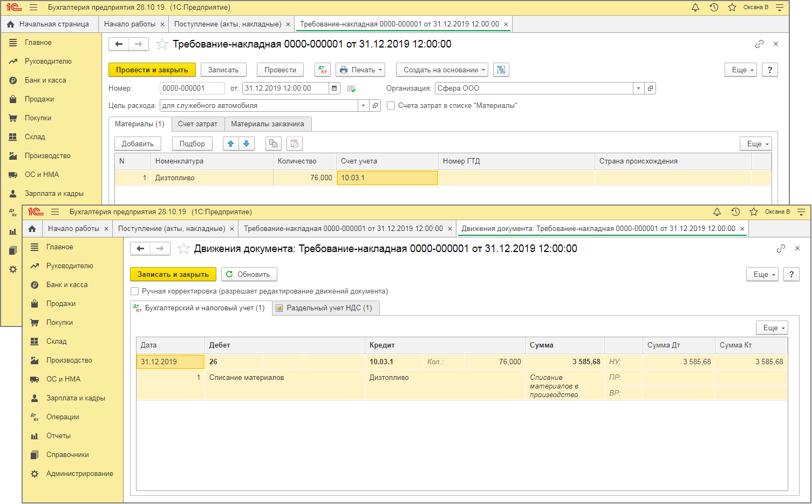Expand the Организация dropdown list
The image size is (812, 504).
(639, 88)
